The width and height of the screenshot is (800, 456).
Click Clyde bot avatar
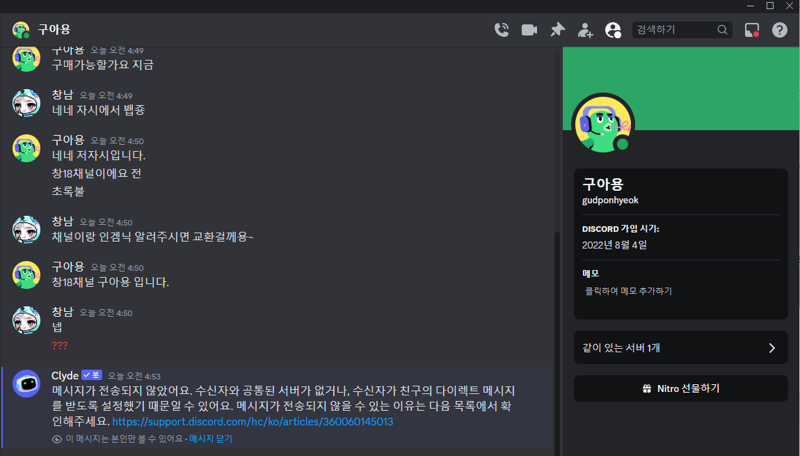tap(27, 384)
